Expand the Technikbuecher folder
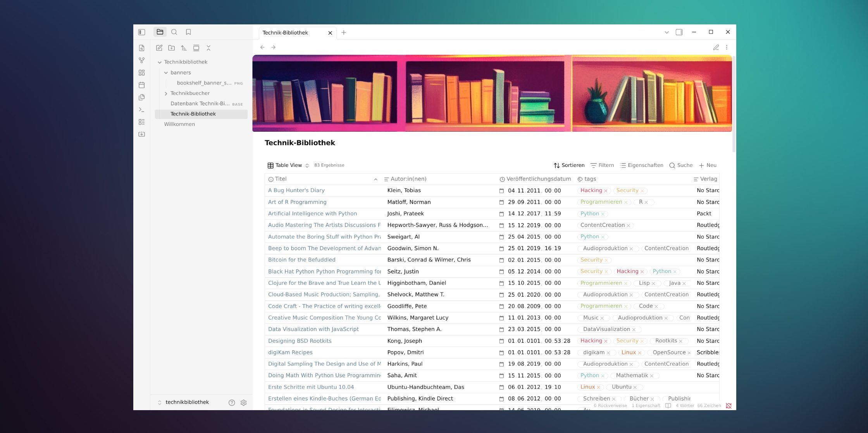 (166, 93)
